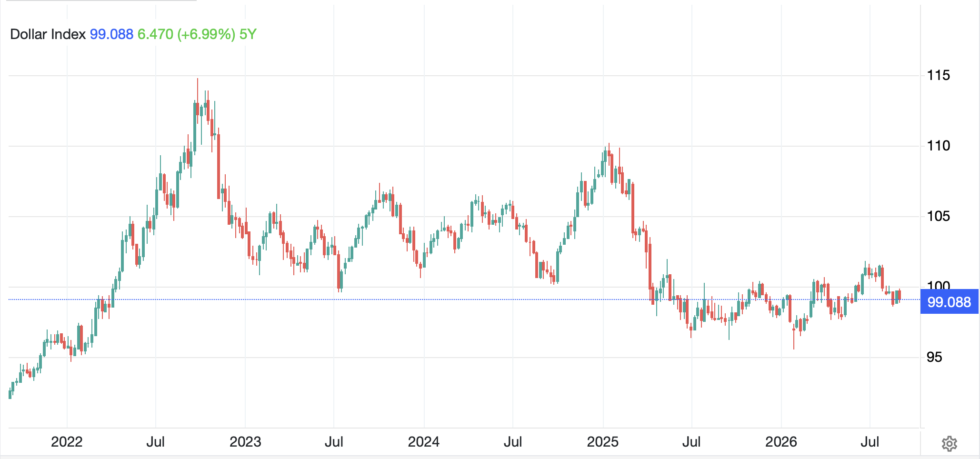Click the 110 price axis label
980x459 pixels.
pos(938,146)
